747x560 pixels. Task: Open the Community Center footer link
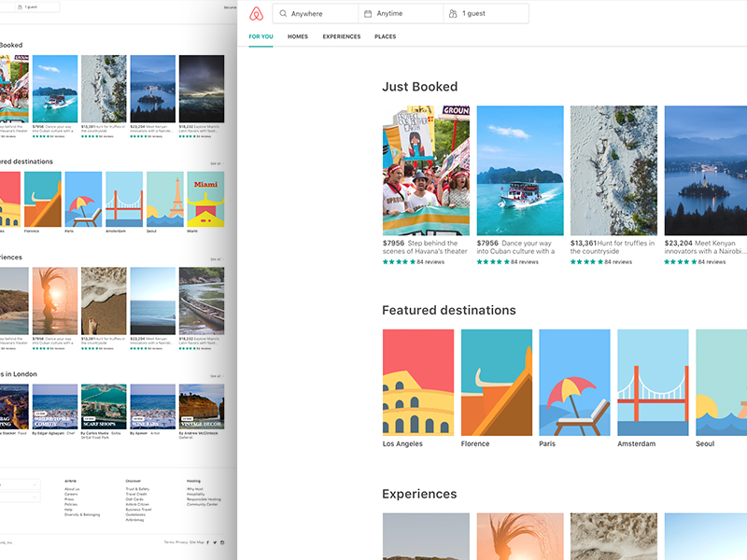point(203,504)
